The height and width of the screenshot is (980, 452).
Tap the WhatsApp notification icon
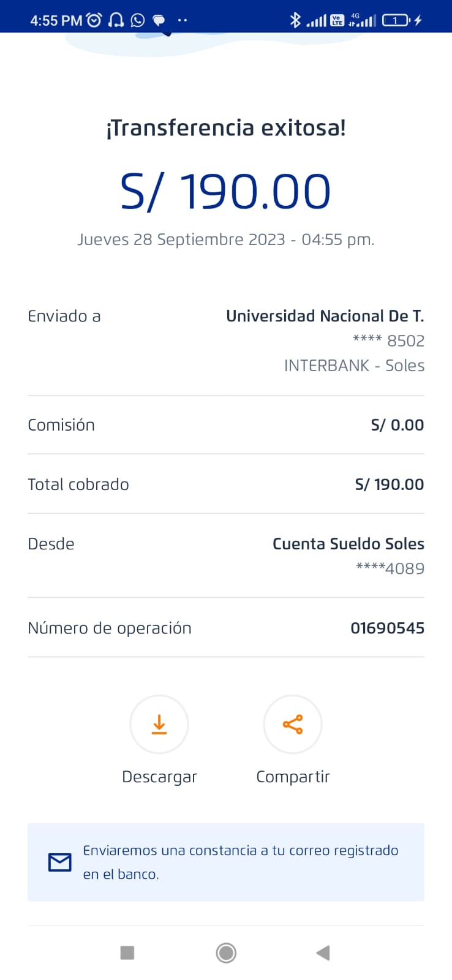(138, 20)
